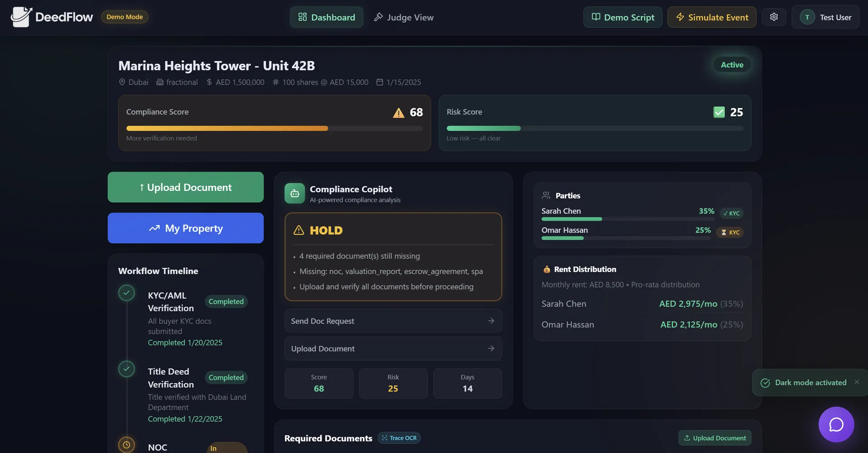Click the Copilot Upload Document row arrow
868x453 pixels.
(x=491, y=348)
